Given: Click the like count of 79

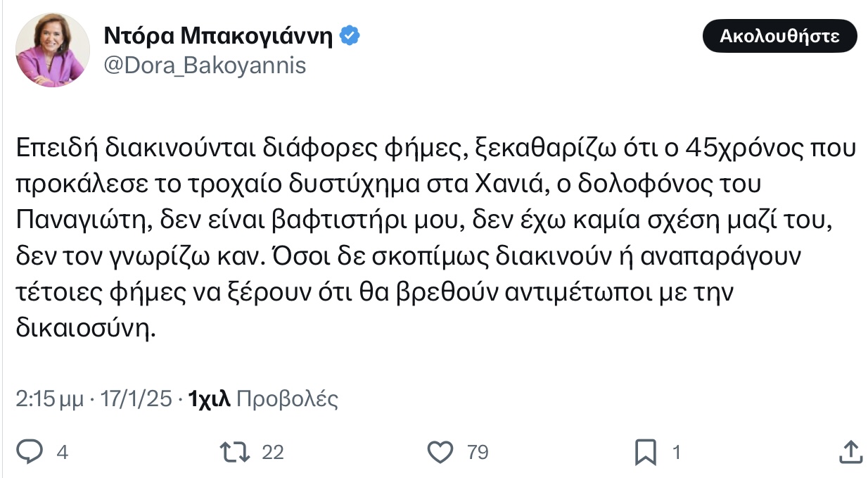Looking at the screenshot, I should coord(478,452).
